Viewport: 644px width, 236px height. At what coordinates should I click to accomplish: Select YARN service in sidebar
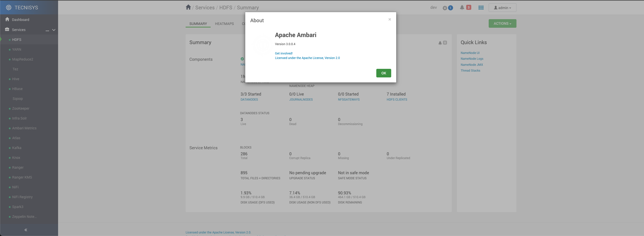click(17, 49)
